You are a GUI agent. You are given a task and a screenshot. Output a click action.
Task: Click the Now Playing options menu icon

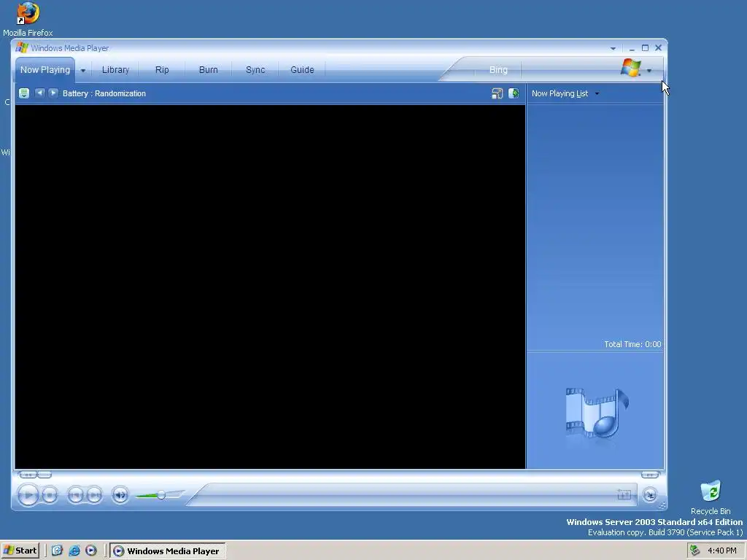tap(24, 93)
